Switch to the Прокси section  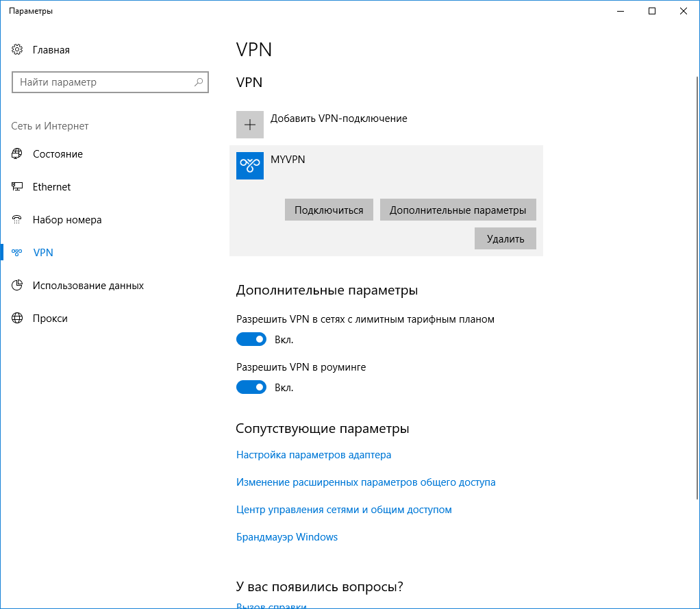click(x=50, y=319)
